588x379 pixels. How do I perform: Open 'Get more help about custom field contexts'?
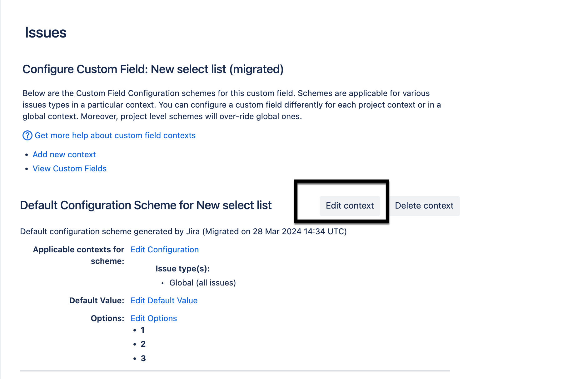click(x=115, y=135)
